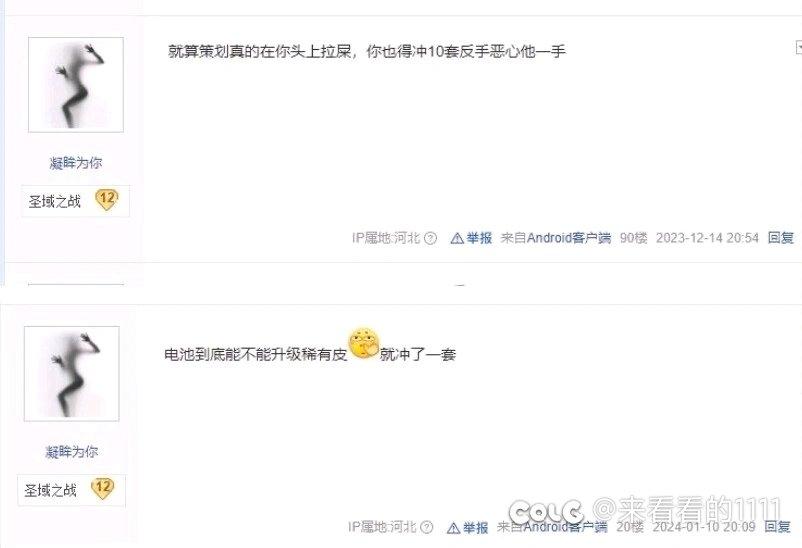This screenshot has height=548, width=802.
Task: Click the avatar thumbnail in the 90楼 post
Action: (x=76, y=85)
